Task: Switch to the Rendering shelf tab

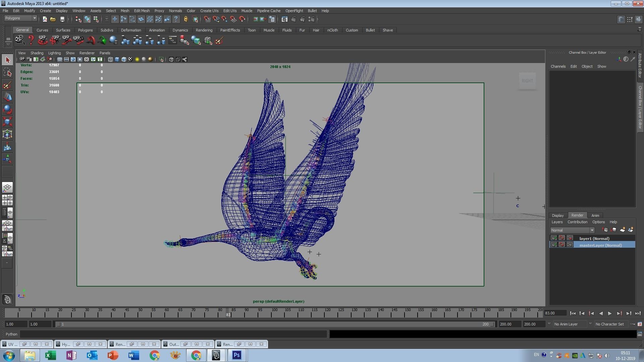Action: click(x=204, y=30)
